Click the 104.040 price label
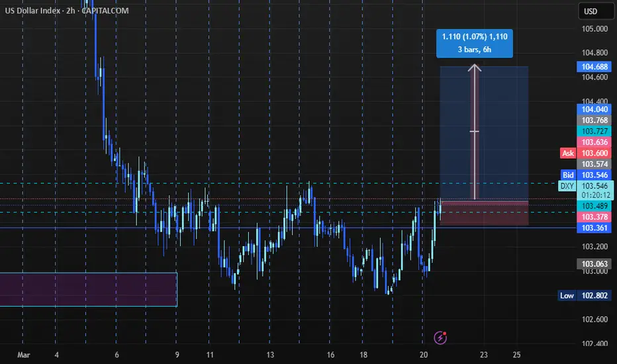The image size is (617, 364). [594, 109]
